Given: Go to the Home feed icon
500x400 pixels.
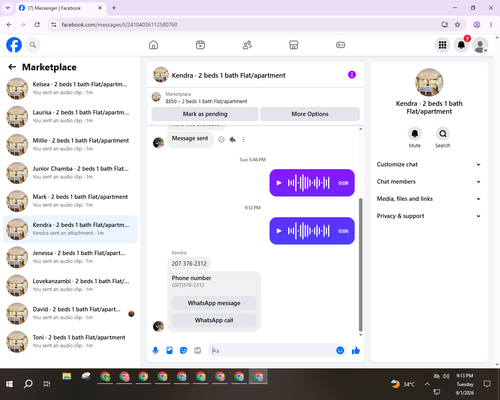Looking at the screenshot, I should point(153,45).
